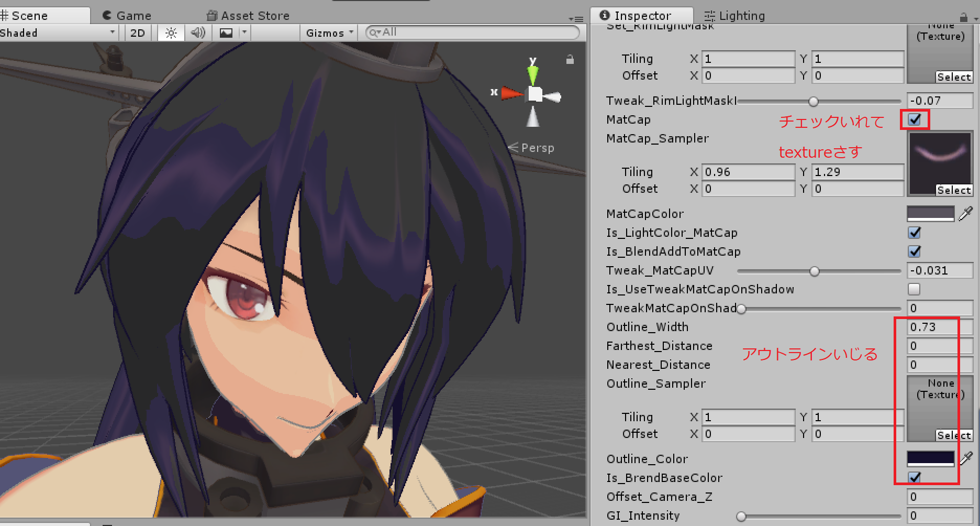The image size is (980, 526).
Task: Click MatCap_Sampler Tiling Y field
Action: click(857, 172)
